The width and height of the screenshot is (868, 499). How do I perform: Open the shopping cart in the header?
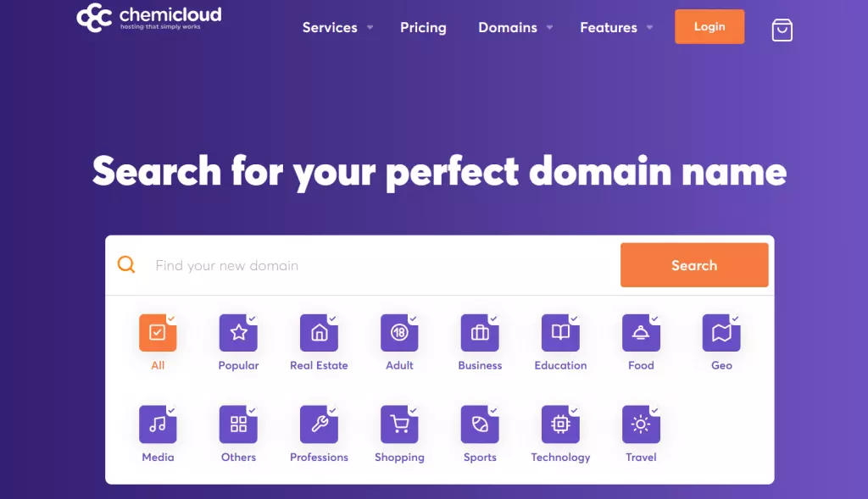[x=781, y=28]
